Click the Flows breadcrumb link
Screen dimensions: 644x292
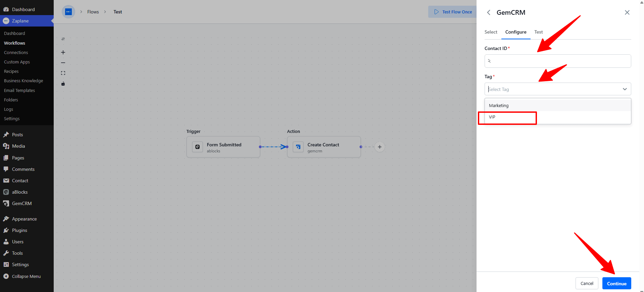pyautogui.click(x=93, y=12)
